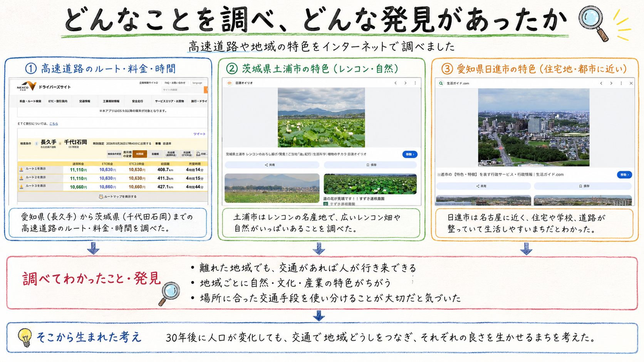644x362 pixels.
Task: Open the 交通情報 menu
Action: coord(85,101)
